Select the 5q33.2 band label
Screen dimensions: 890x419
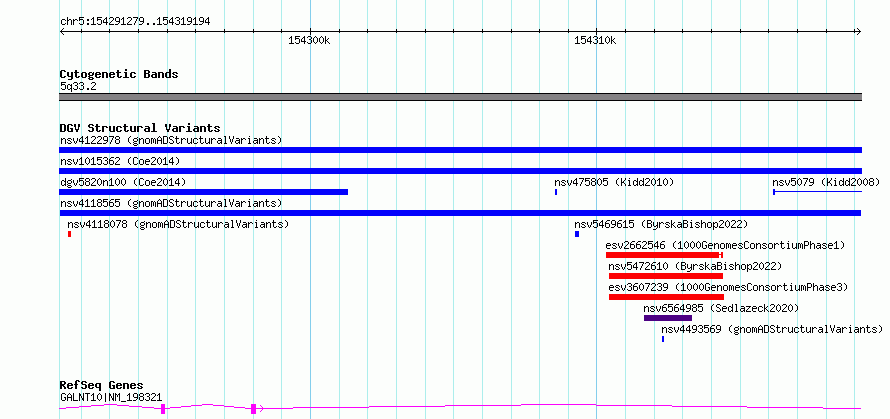(x=78, y=87)
